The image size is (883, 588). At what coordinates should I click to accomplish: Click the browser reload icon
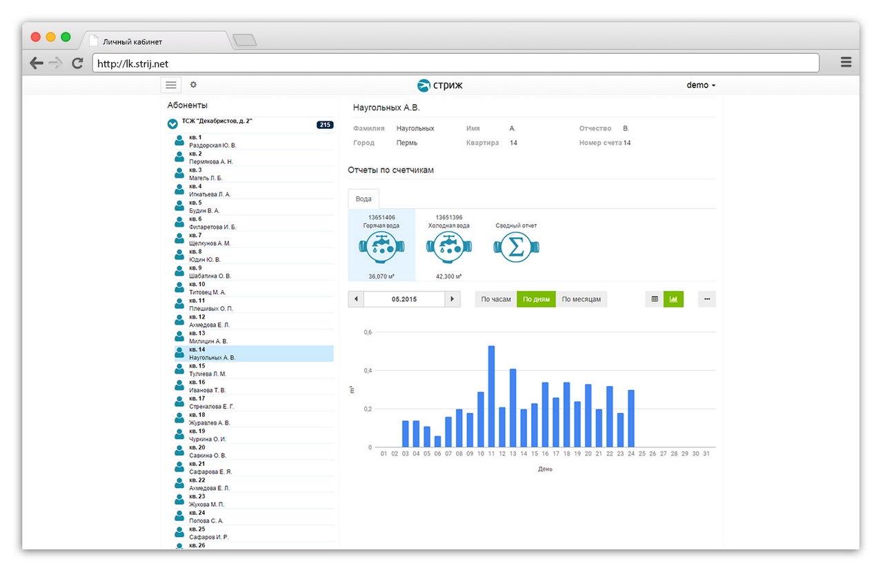(x=77, y=63)
